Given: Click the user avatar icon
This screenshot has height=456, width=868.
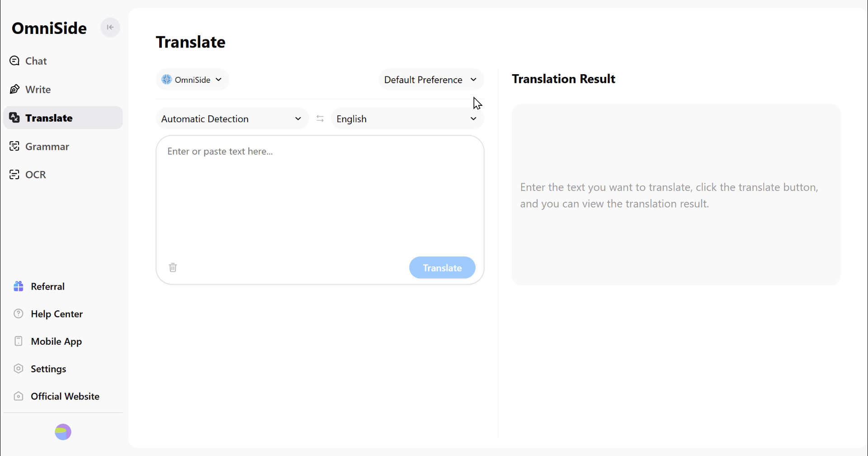Looking at the screenshot, I should [x=63, y=432].
